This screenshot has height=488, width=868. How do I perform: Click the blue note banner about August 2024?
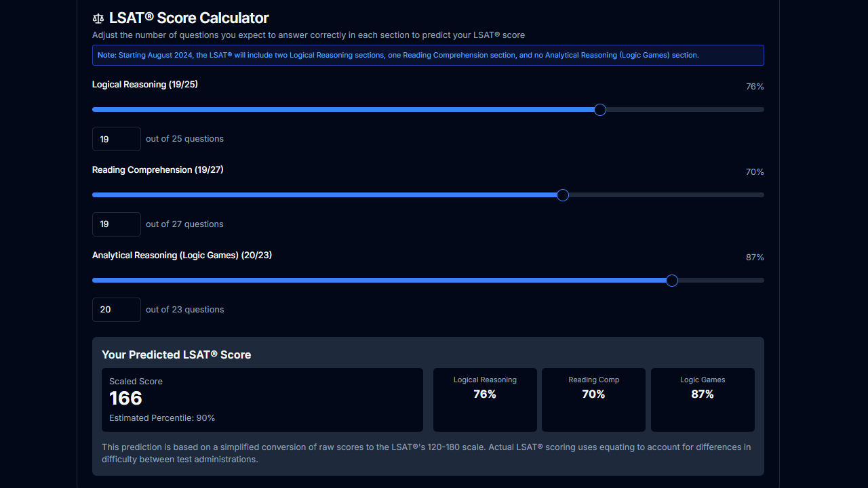coord(428,55)
